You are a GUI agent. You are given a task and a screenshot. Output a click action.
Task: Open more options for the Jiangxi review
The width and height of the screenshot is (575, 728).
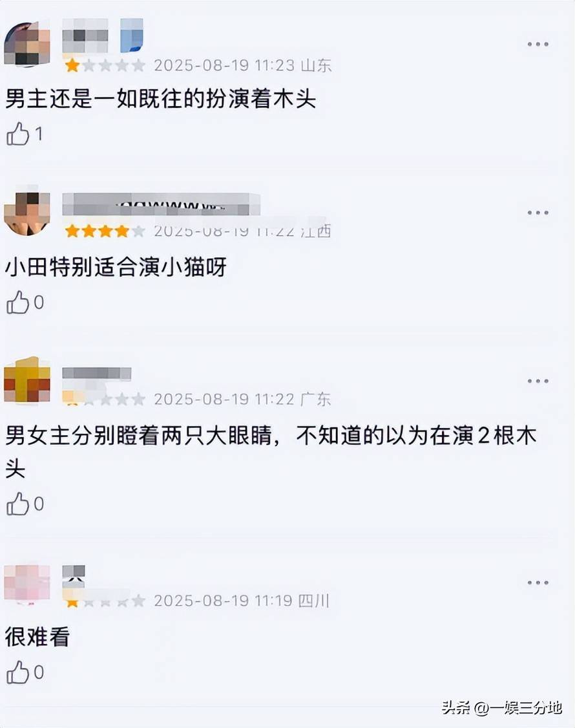pyautogui.click(x=538, y=213)
